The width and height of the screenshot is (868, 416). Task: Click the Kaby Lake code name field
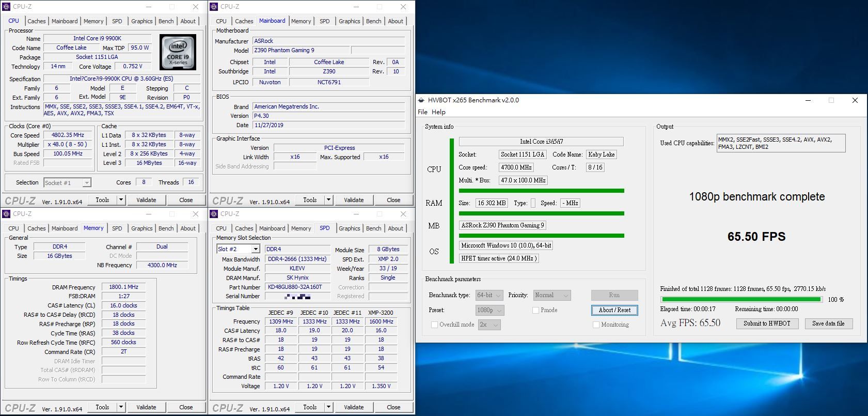[602, 155]
